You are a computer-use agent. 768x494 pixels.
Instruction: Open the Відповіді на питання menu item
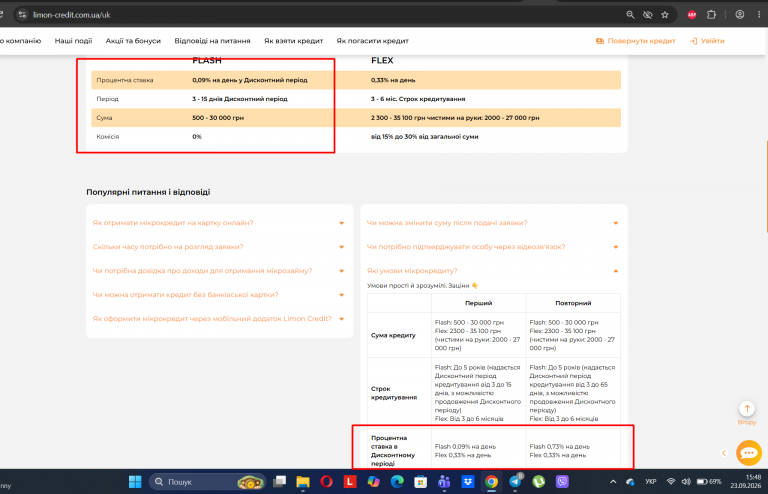click(x=212, y=41)
